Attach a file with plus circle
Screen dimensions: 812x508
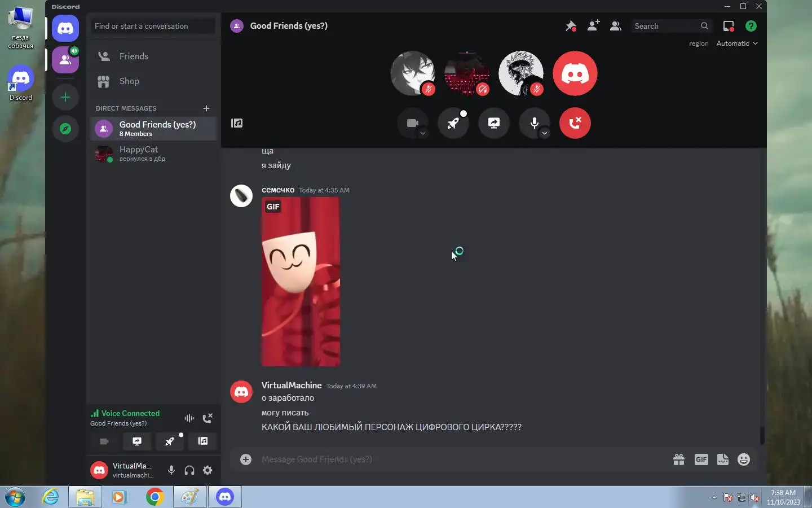246,459
